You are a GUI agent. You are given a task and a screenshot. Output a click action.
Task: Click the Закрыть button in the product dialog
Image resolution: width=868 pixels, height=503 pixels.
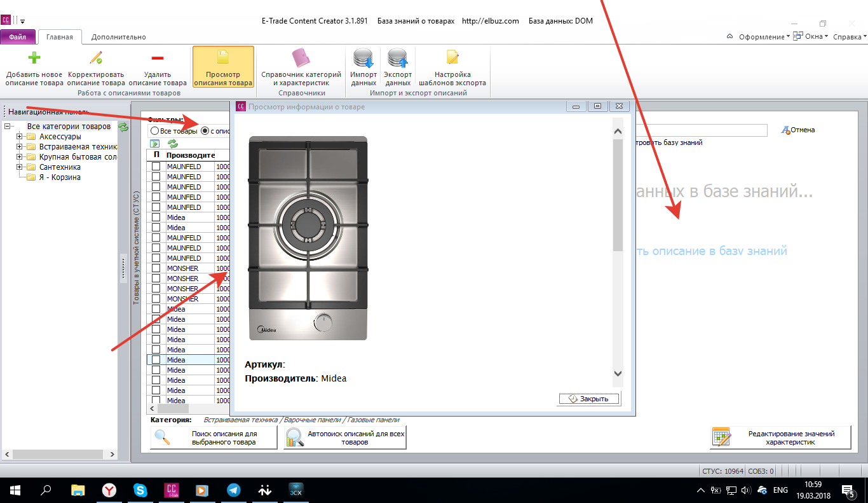[x=589, y=399]
